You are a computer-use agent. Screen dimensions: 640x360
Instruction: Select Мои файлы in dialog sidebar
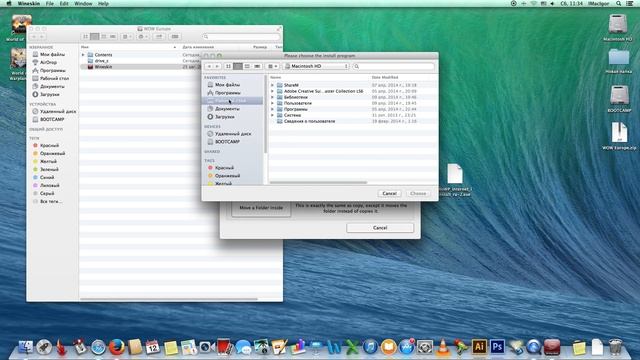click(227, 85)
